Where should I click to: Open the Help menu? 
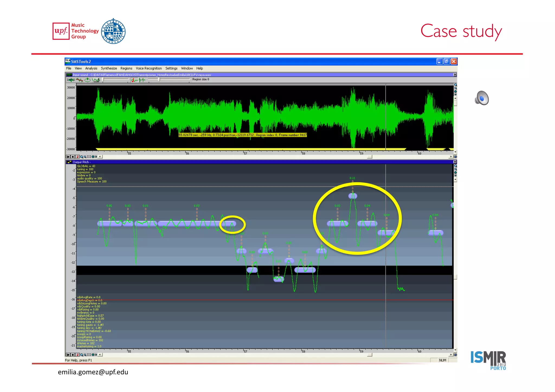199,68
